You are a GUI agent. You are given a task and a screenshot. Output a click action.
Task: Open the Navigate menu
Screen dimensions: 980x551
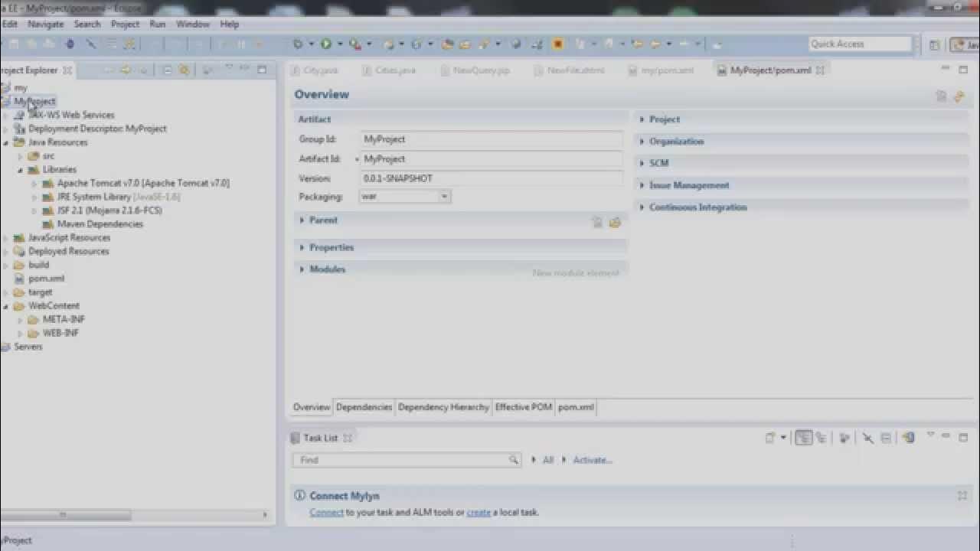[x=46, y=24]
